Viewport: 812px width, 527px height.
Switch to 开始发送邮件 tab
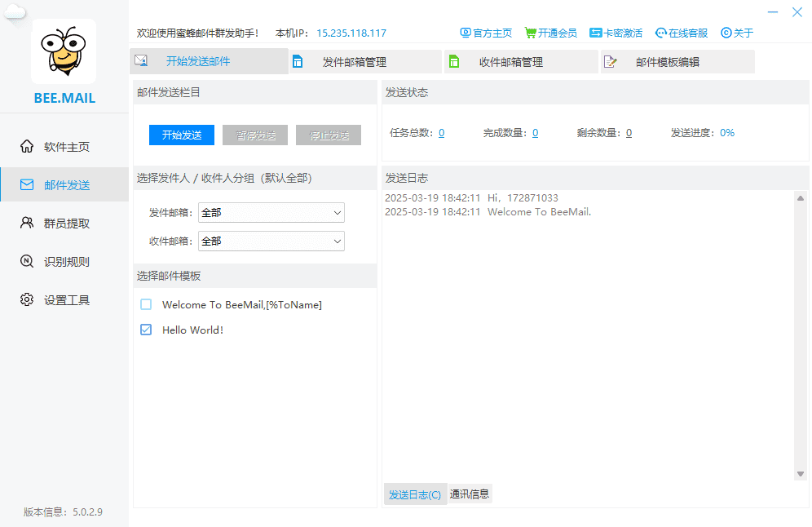209,61
